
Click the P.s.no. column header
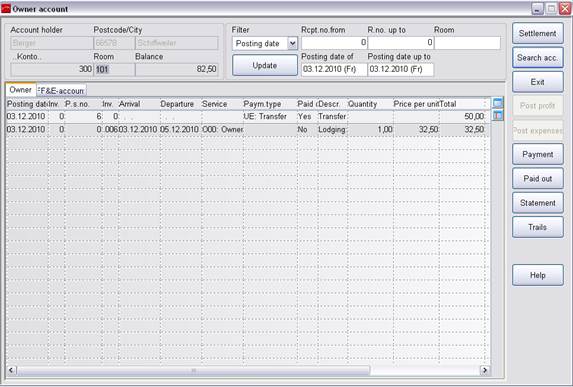[83, 104]
